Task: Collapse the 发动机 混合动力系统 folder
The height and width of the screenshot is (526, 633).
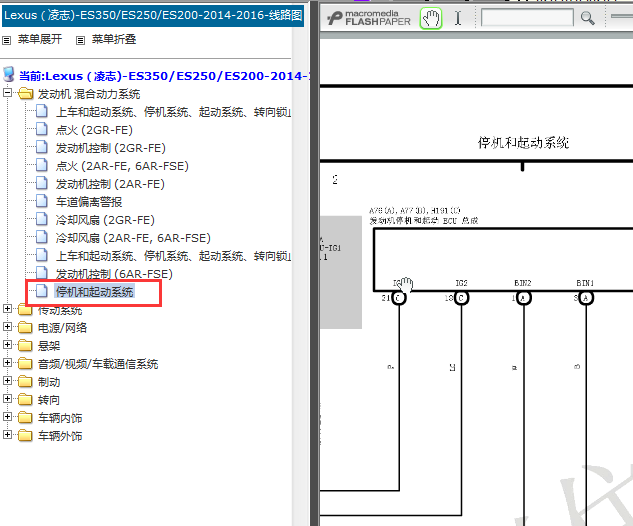Action: coord(7,92)
